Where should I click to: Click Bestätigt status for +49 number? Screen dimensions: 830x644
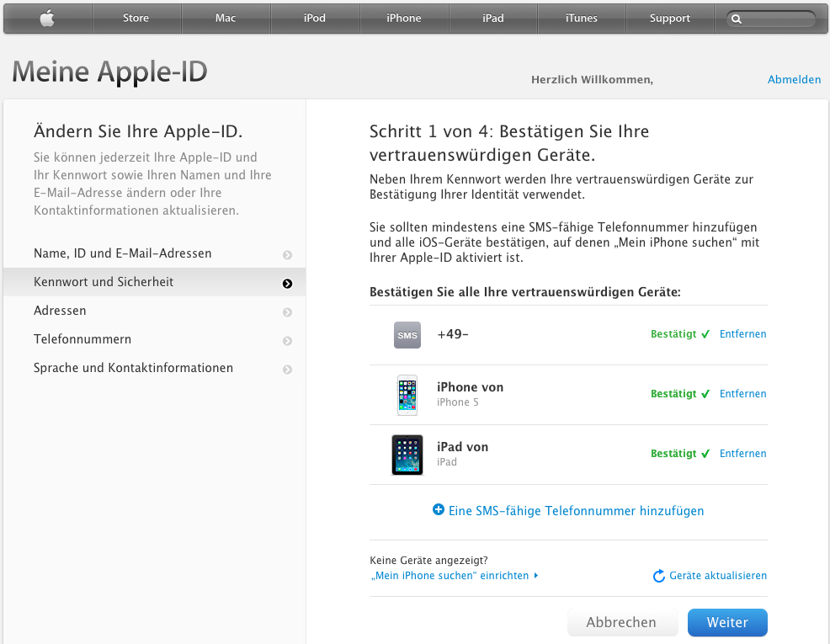click(673, 334)
